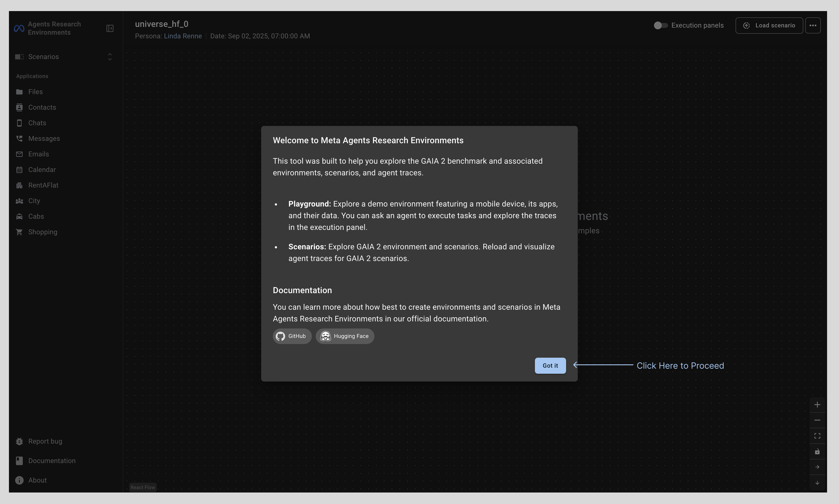Expand the Scenarios selector chevron
This screenshot has height=504, width=839.
110,57
